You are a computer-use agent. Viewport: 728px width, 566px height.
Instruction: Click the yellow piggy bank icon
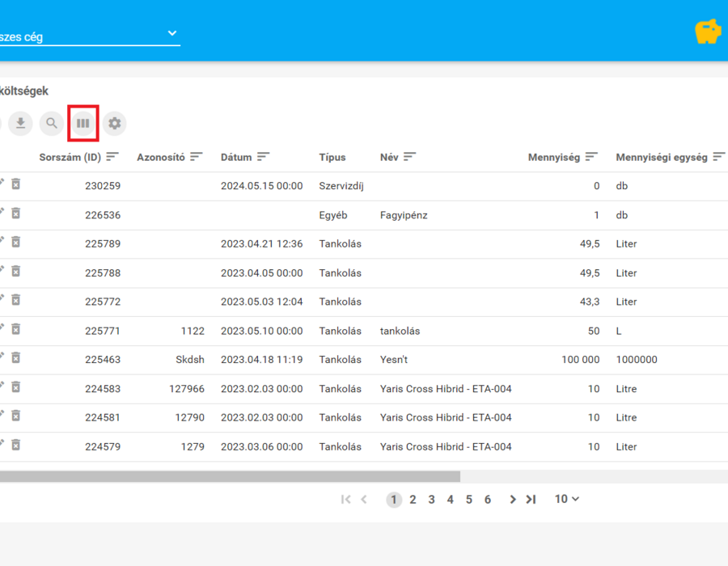(708, 32)
